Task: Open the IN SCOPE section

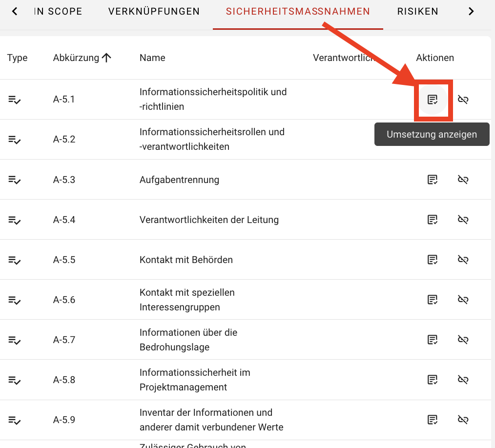Action: (x=58, y=11)
